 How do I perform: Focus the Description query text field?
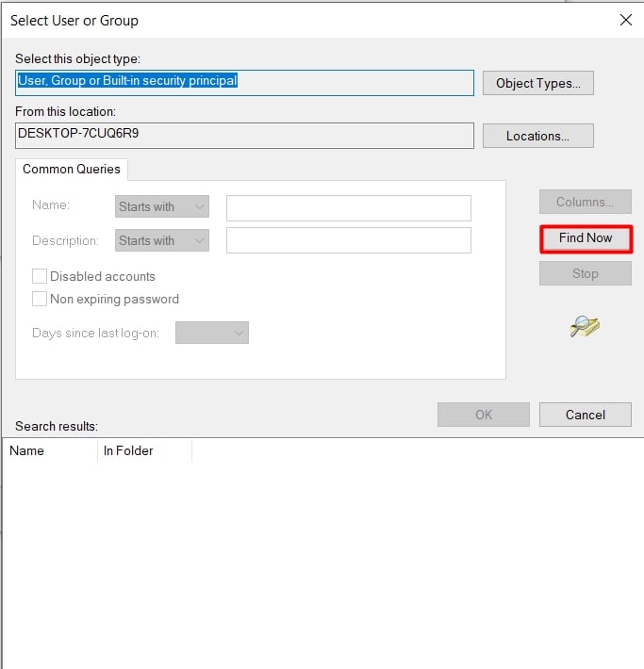[x=349, y=240]
